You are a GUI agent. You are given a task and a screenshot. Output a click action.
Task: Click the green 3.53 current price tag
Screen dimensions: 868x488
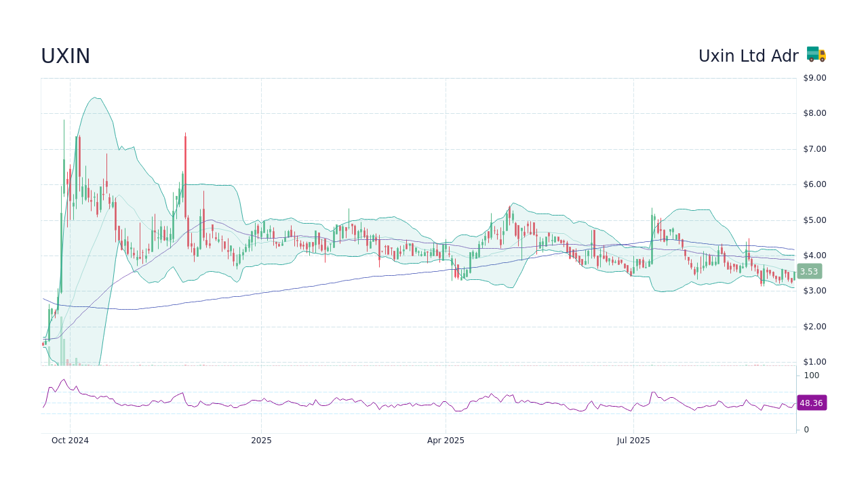[x=808, y=271]
